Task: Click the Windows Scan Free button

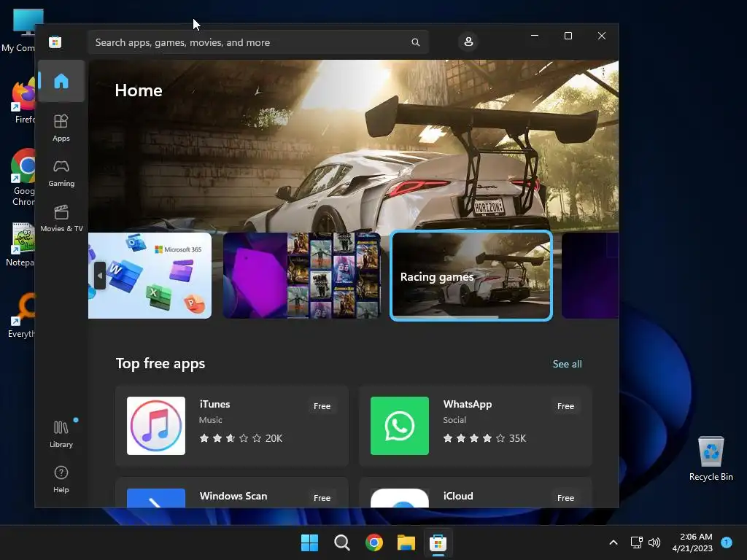Action: click(322, 497)
